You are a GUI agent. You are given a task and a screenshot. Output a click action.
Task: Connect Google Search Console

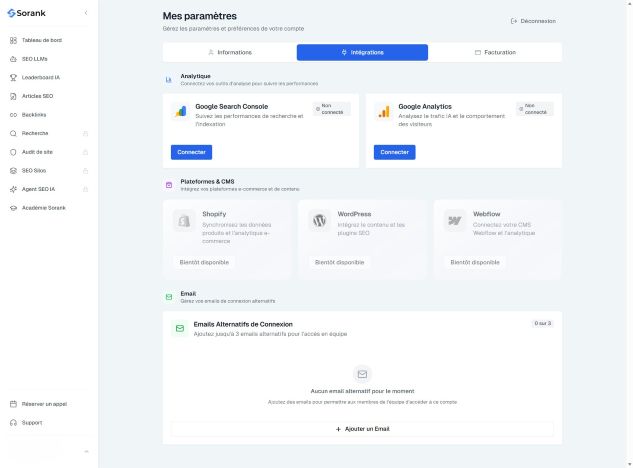click(x=191, y=152)
